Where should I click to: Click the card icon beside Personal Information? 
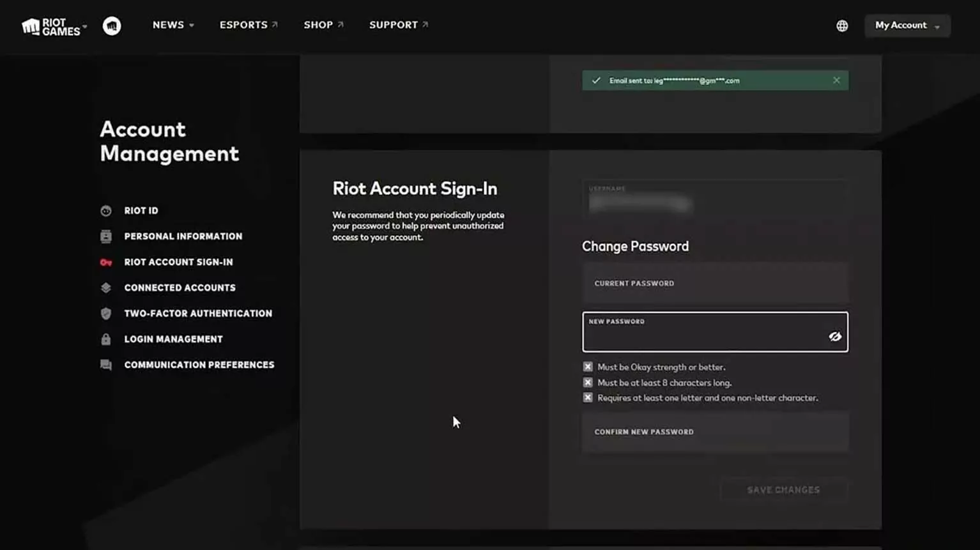click(106, 236)
